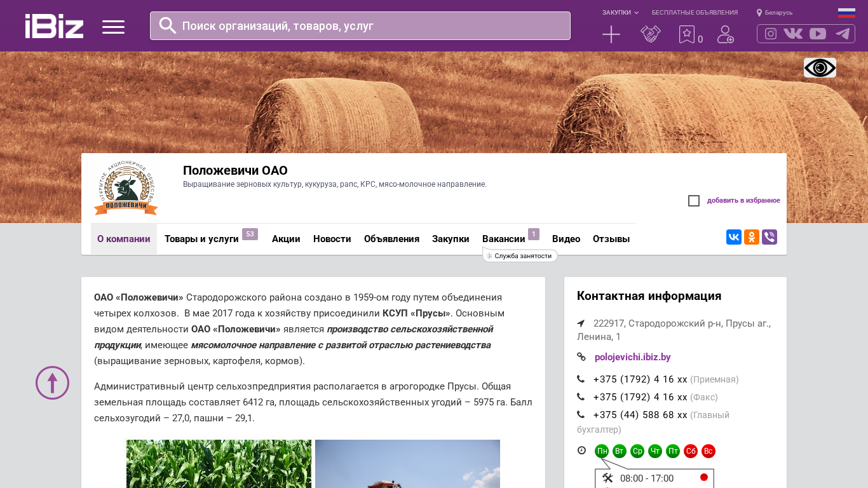Open polojevichi.ibiz.by website link
The width and height of the screenshot is (868, 488).
click(632, 357)
